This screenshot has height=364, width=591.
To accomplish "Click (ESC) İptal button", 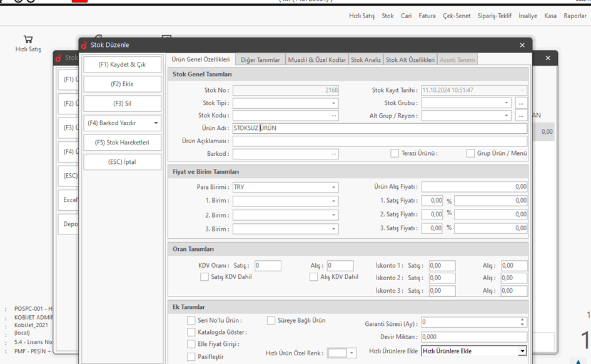I will [122, 162].
